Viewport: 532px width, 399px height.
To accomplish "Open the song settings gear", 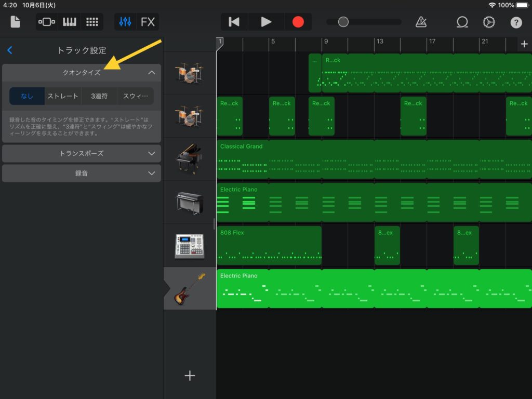I will 488,22.
